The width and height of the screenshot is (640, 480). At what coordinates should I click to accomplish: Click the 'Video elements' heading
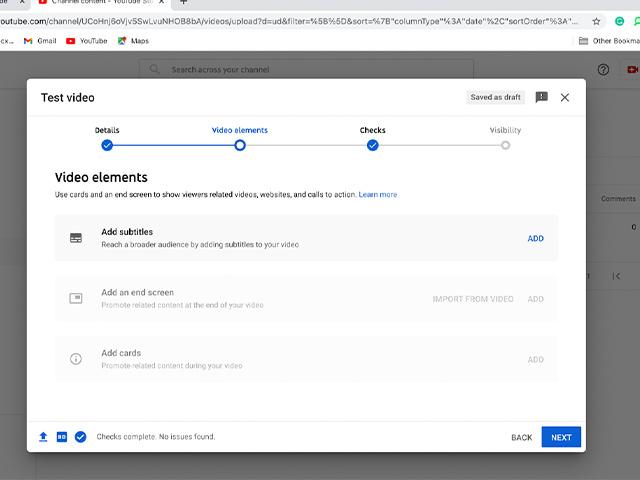[x=101, y=178]
